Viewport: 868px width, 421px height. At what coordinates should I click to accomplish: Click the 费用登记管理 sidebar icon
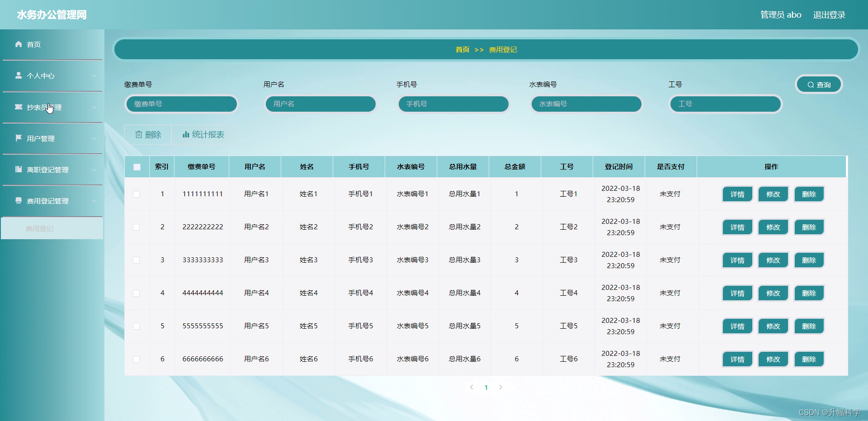click(19, 201)
